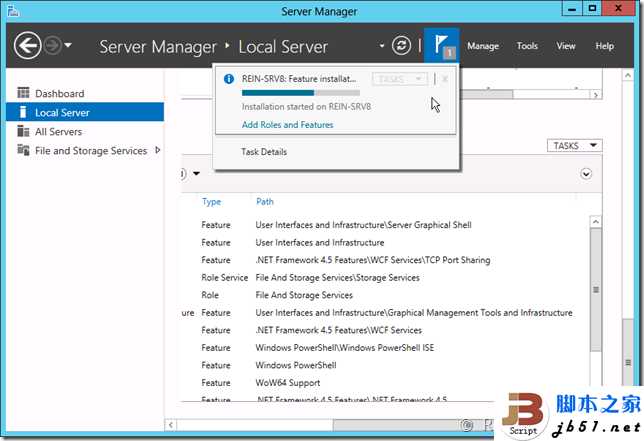The height and width of the screenshot is (441, 644).
Task: Click the forward navigation arrow
Action: tap(53, 46)
